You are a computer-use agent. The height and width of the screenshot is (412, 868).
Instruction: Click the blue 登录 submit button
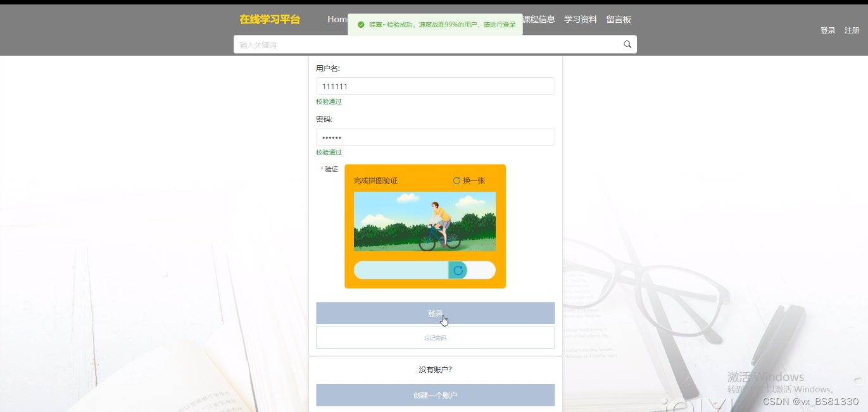coord(436,313)
